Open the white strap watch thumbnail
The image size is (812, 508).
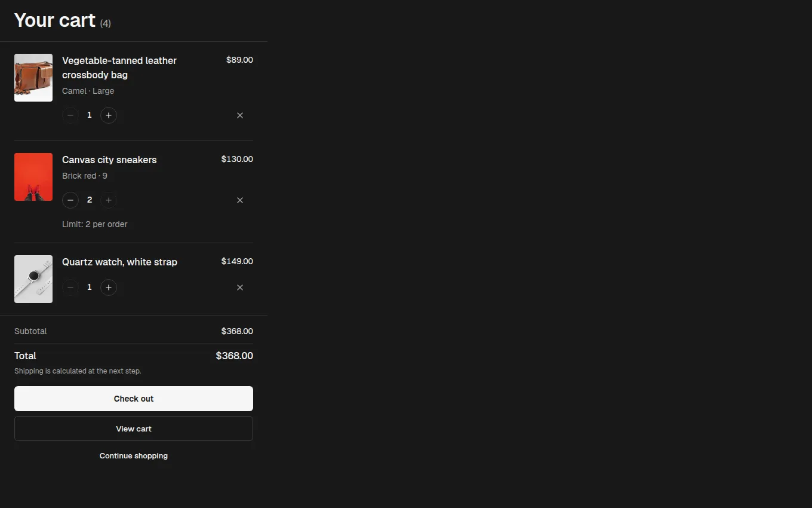pyautogui.click(x=33, y=279)
